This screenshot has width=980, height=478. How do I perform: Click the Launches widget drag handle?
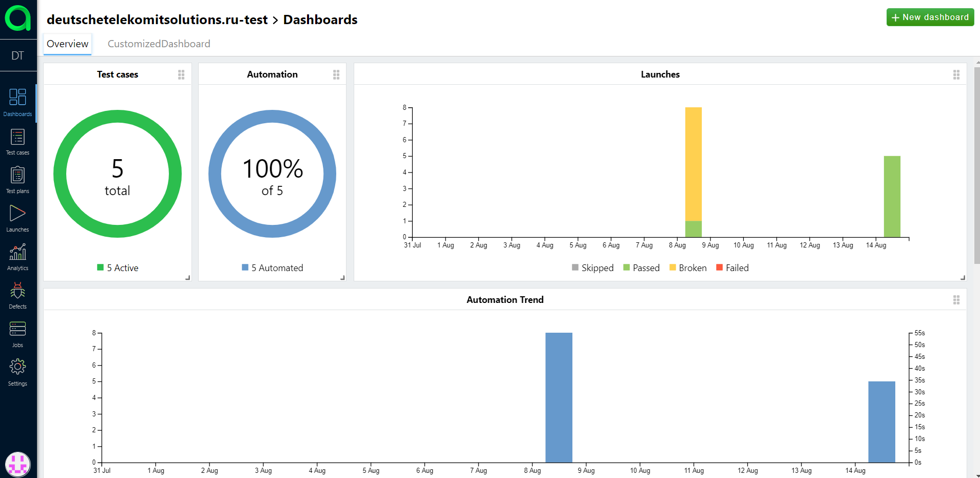click(956, 75)
